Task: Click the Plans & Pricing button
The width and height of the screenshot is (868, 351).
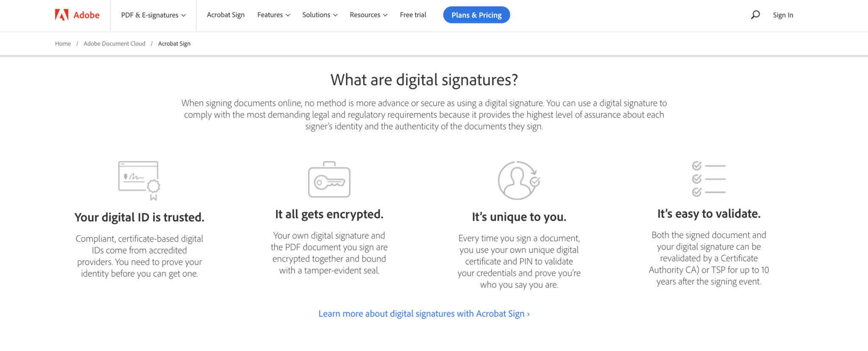Action: 476,14
